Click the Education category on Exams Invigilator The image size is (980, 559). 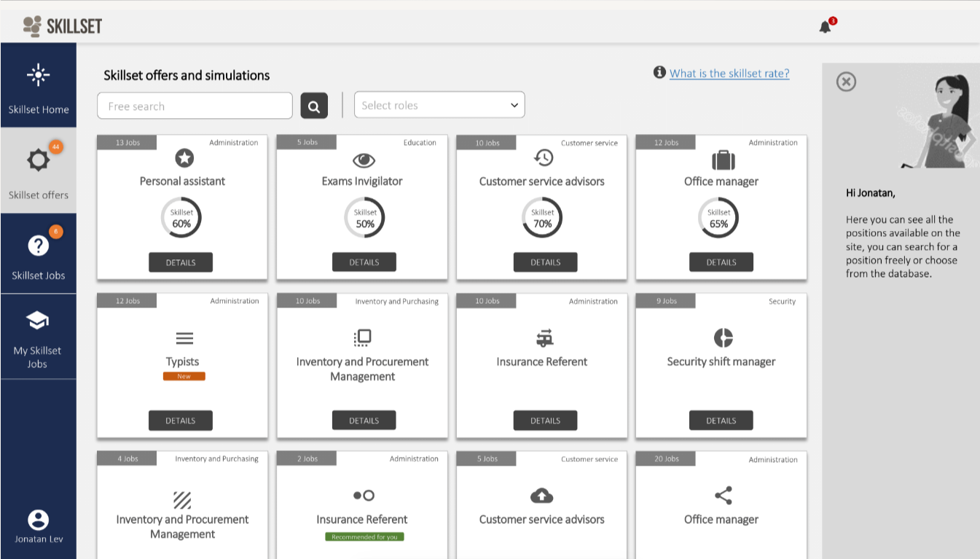pos(420,142)
